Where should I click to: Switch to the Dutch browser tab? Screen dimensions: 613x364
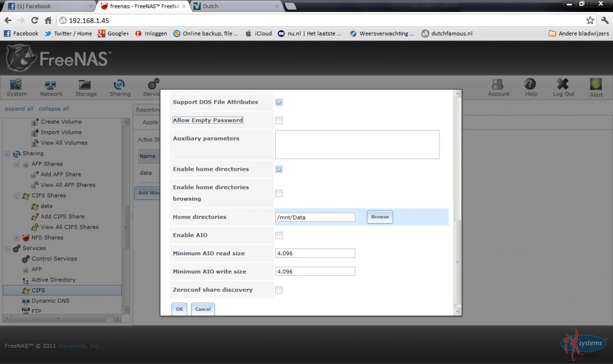click(x=236, y=6)
